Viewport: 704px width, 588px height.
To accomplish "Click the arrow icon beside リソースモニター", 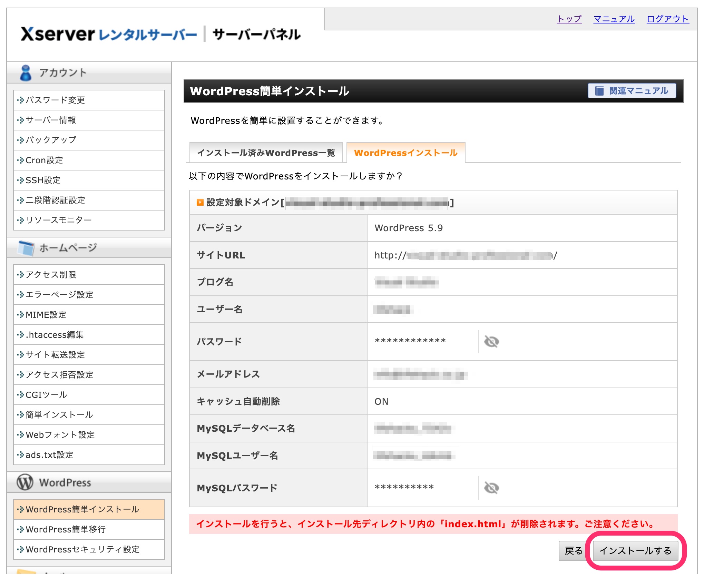I will point(21,220).
